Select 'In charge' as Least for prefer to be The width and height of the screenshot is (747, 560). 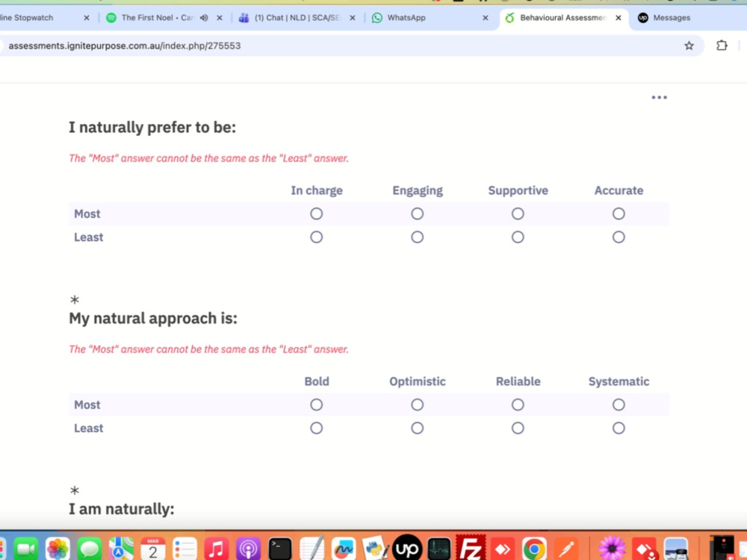316,237
